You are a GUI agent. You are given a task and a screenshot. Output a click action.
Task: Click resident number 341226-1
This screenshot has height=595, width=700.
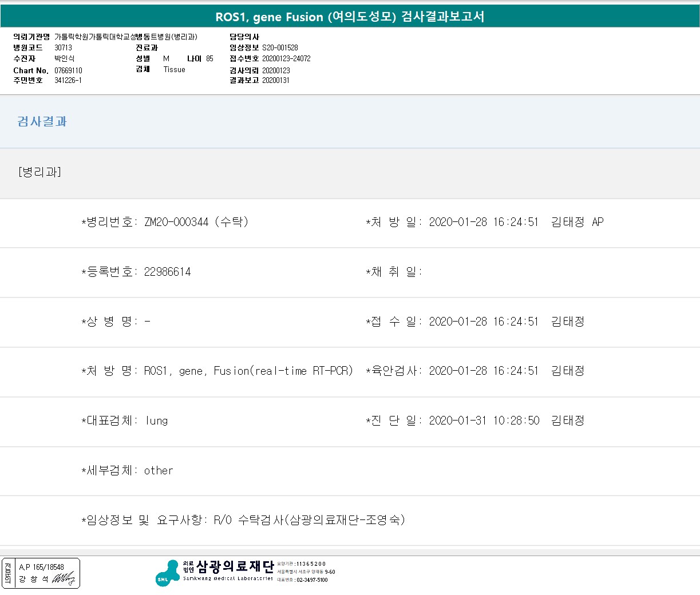68,80
